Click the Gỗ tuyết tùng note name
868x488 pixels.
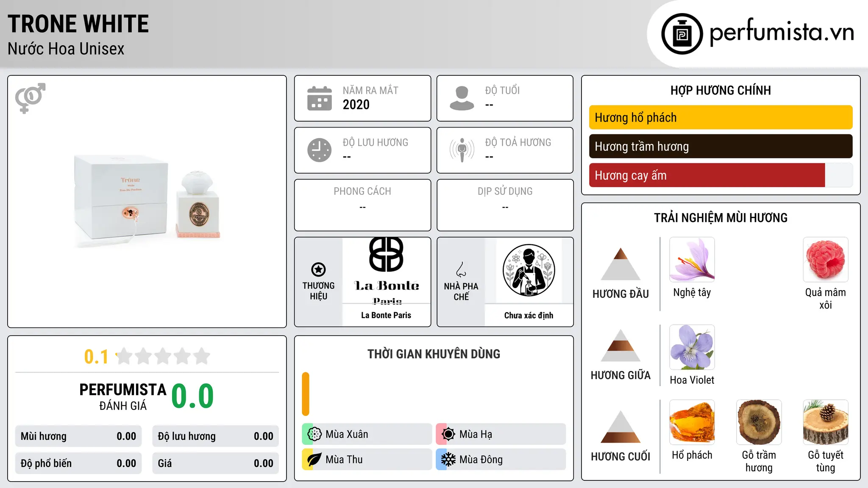click(826, 461)
